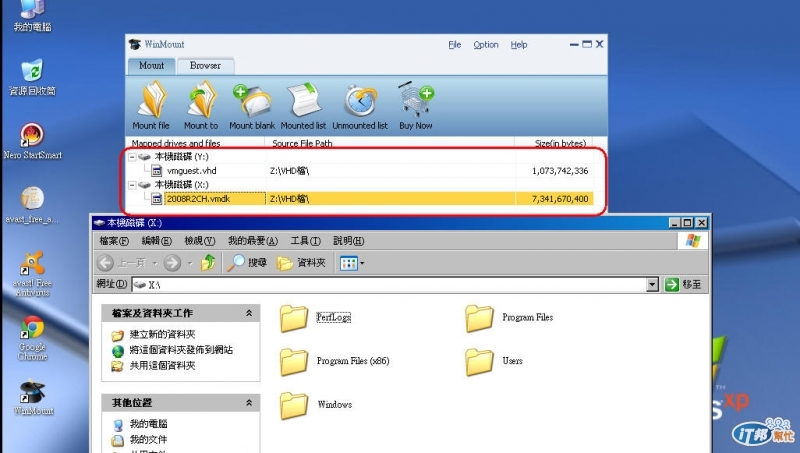800x453 pixels.
Task: Click the Back button in Explorer
Action: [122, 263]
